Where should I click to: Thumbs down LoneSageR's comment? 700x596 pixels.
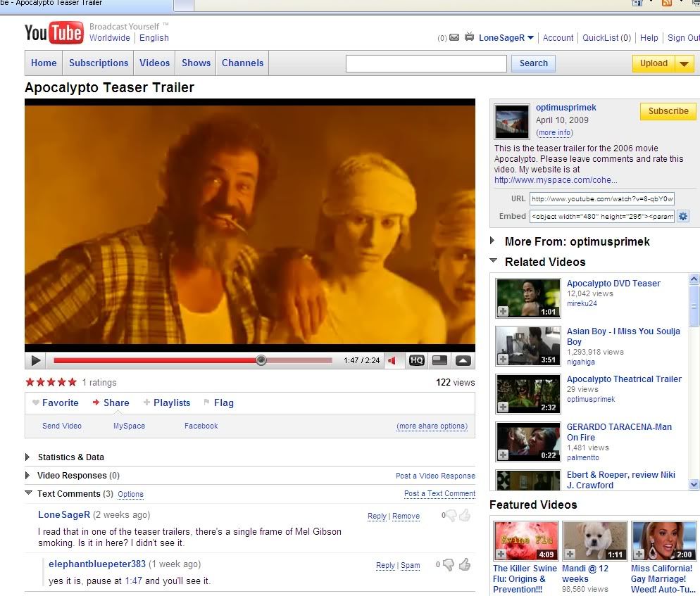[449, 516]
